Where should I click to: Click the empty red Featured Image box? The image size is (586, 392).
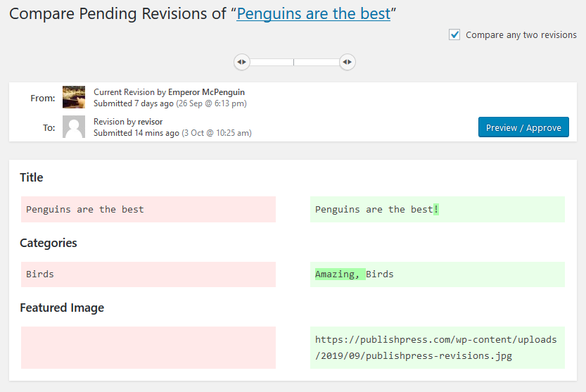148,347
